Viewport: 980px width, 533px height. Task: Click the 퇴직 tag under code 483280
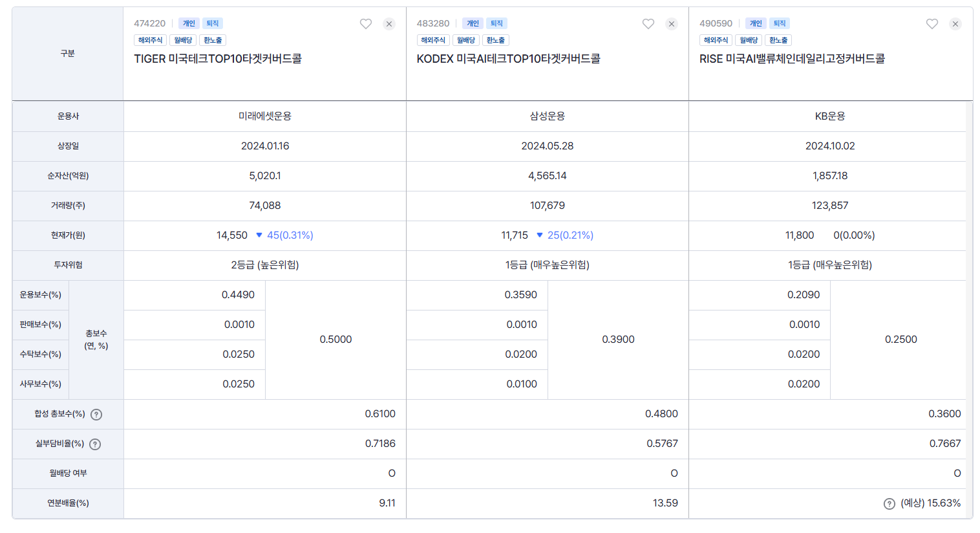coord(496,23)
